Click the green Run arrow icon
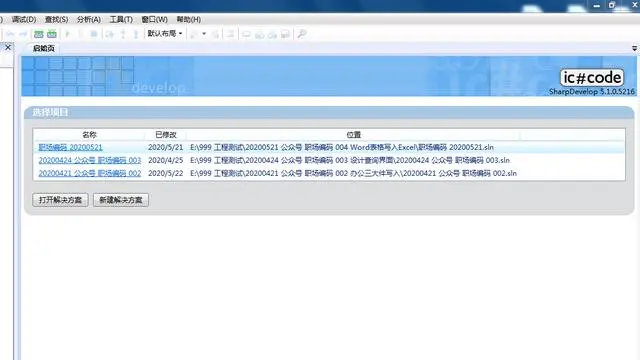The height and width of the screenshot is (360, 640). [68, 34]
